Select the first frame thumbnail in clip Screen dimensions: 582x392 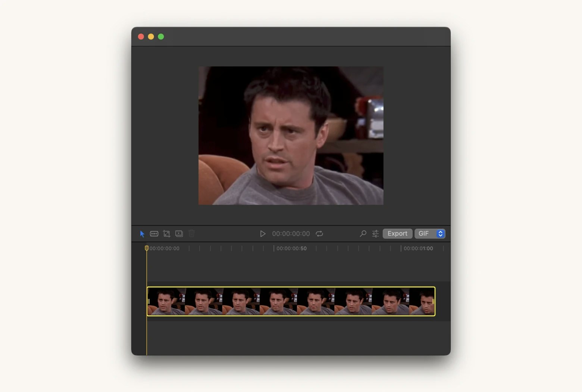coord(166,301)
